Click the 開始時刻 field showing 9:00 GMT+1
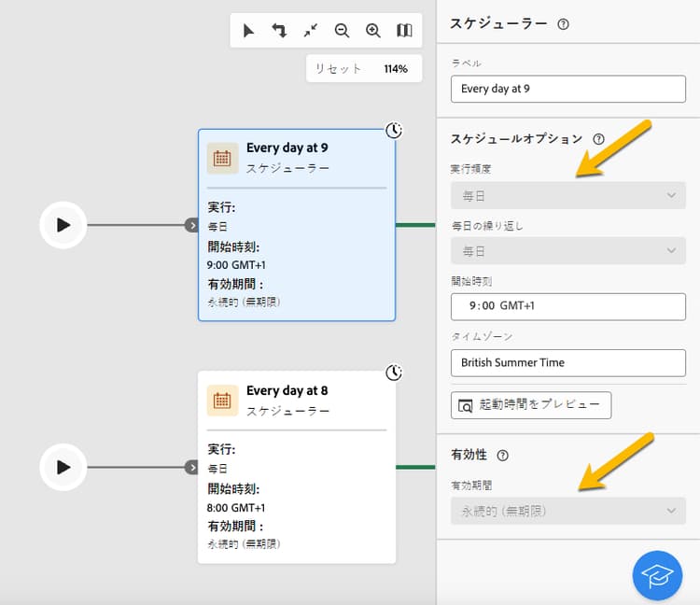The width and height of the screenshot is (700, 605). (x=567, y=307)
